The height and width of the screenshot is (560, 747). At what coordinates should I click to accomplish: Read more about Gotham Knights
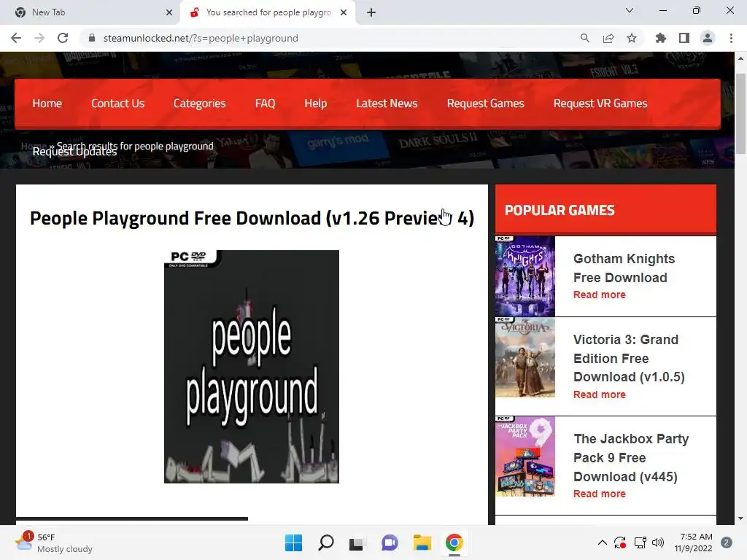point(600,295)
